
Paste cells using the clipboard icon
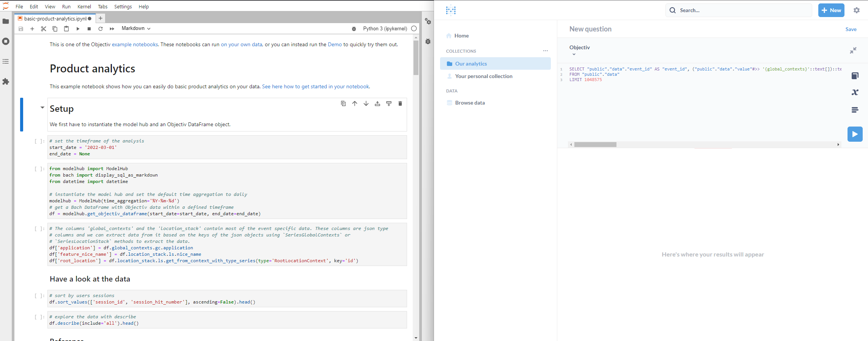coord(66,29)
